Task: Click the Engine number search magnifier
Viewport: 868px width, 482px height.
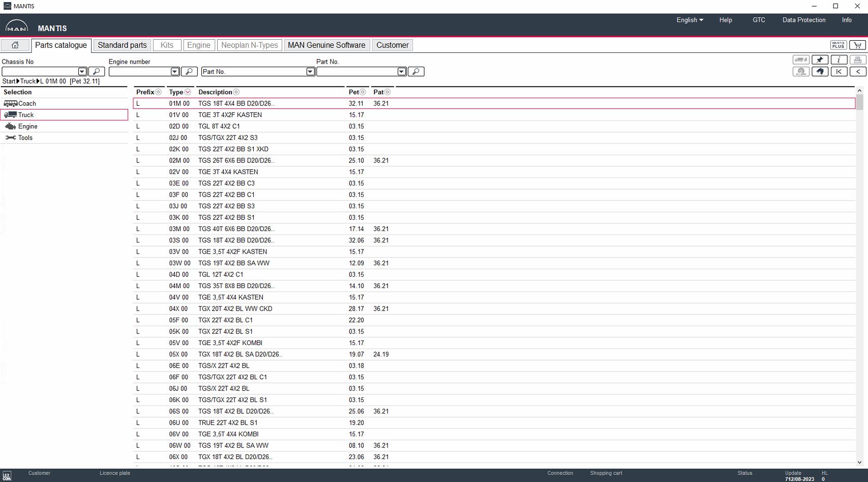Action: 189,72
